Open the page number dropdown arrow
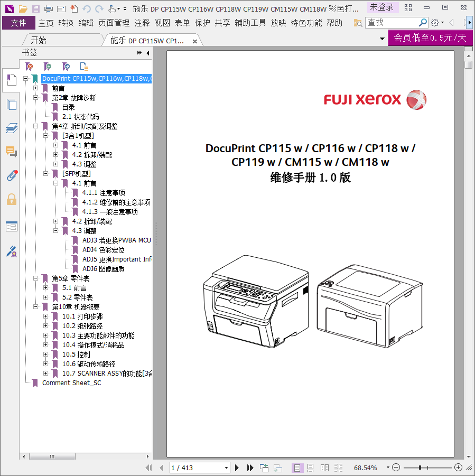 (226, 468)
